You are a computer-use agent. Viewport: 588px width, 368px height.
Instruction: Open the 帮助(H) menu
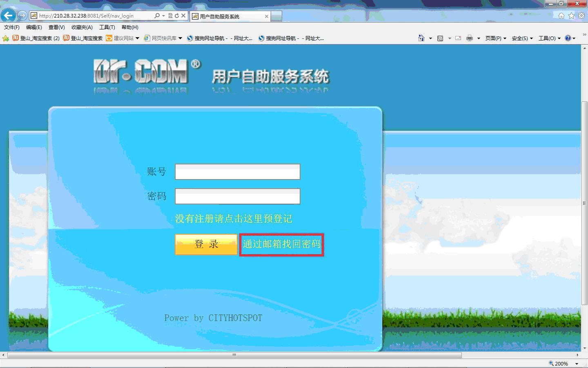[130, 27]
